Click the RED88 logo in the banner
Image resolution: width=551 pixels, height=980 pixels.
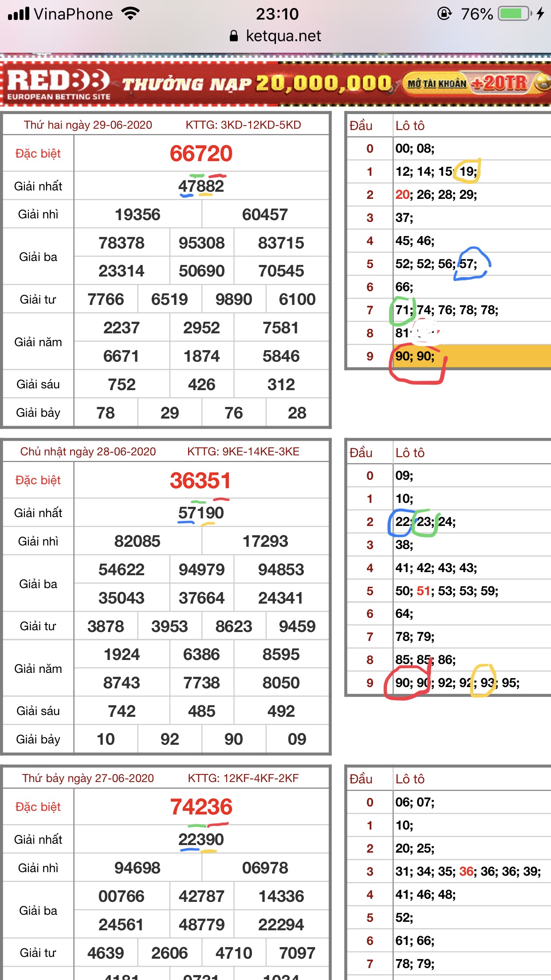59,83
